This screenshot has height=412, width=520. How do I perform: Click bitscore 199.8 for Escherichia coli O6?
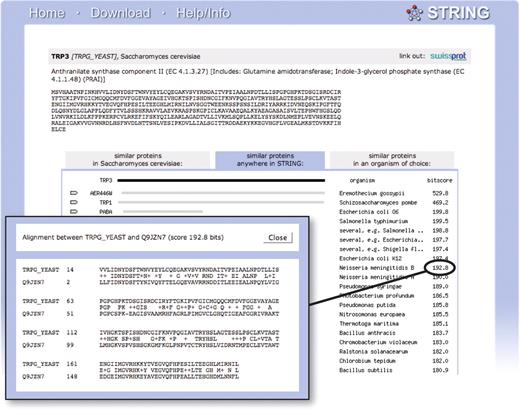440,212
